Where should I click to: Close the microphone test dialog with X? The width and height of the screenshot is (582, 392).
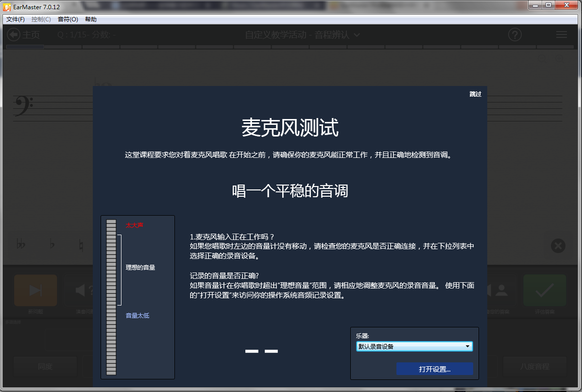(558, 246)
